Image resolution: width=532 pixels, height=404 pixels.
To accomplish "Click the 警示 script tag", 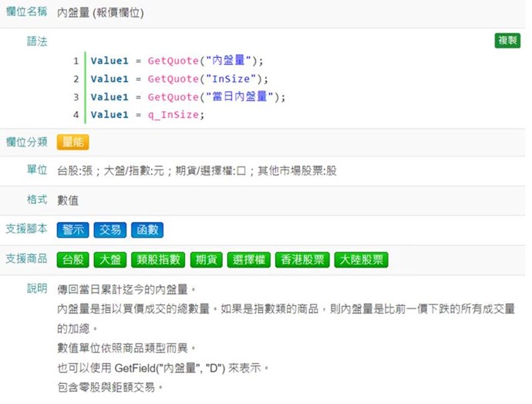I will point(73,230).
